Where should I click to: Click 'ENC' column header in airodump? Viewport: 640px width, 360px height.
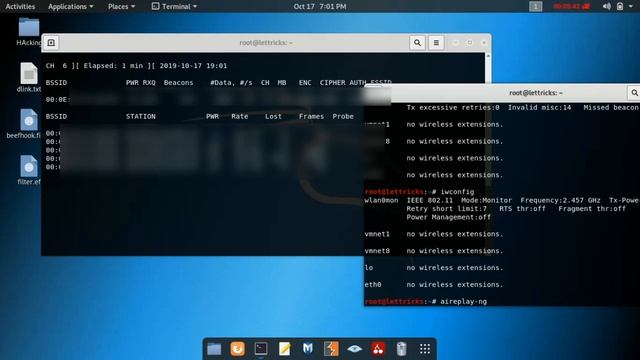(305, 82)
